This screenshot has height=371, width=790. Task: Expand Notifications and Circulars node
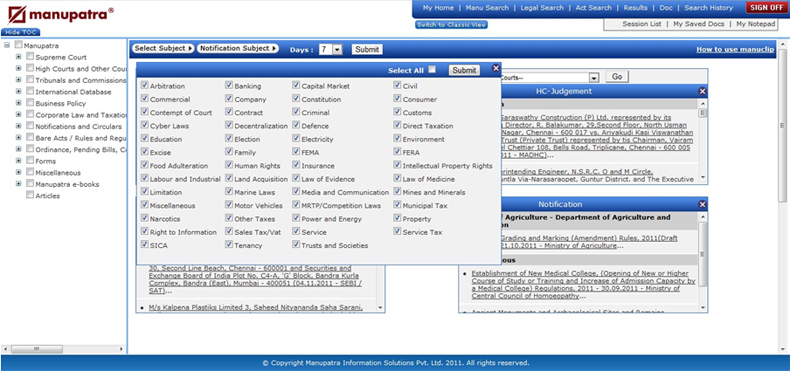click(x=19, y=126)
